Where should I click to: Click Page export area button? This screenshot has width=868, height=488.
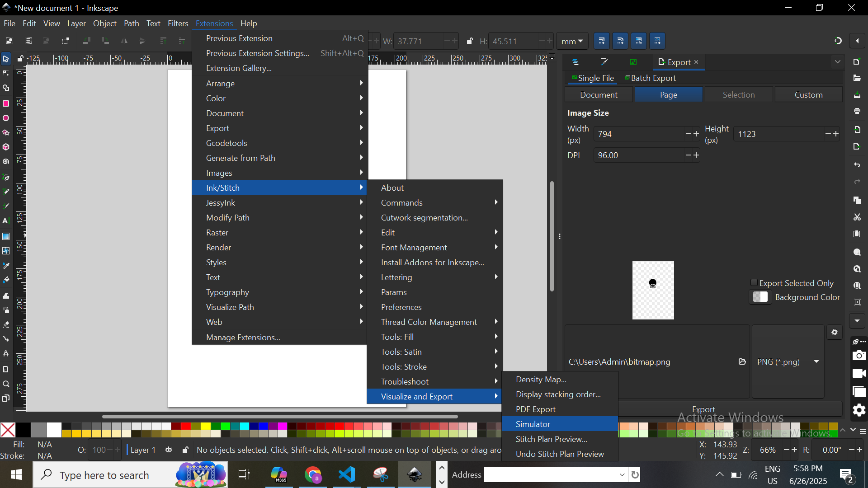(x=668, y=94)
